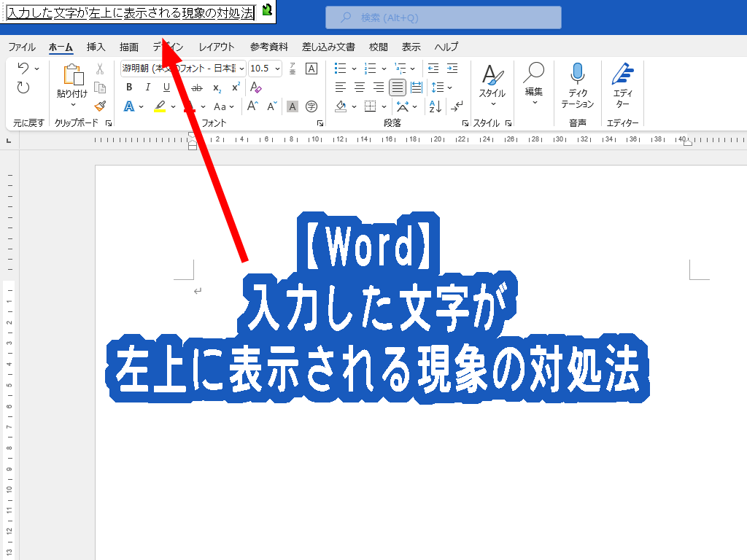This screenshot has width=747, height=560.
Task: Toggle Center alignment
Action: 360,87
